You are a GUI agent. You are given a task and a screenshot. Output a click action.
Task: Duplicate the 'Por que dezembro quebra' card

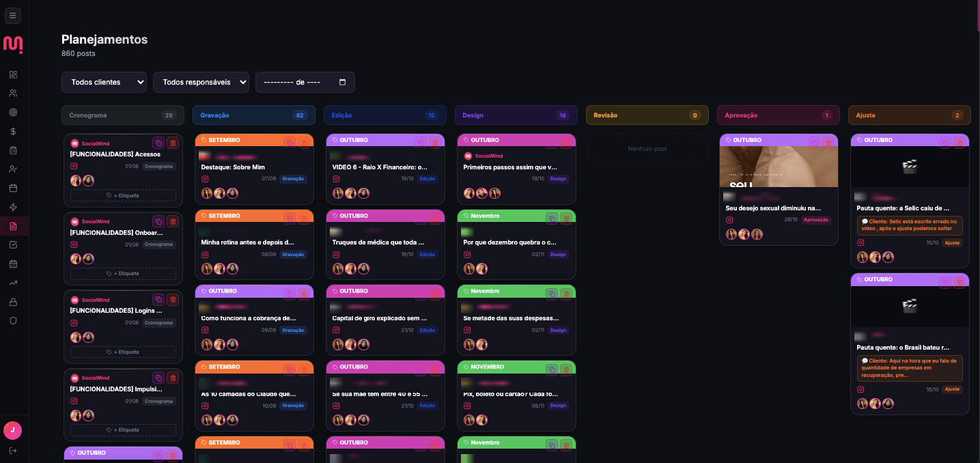[552, 218]
